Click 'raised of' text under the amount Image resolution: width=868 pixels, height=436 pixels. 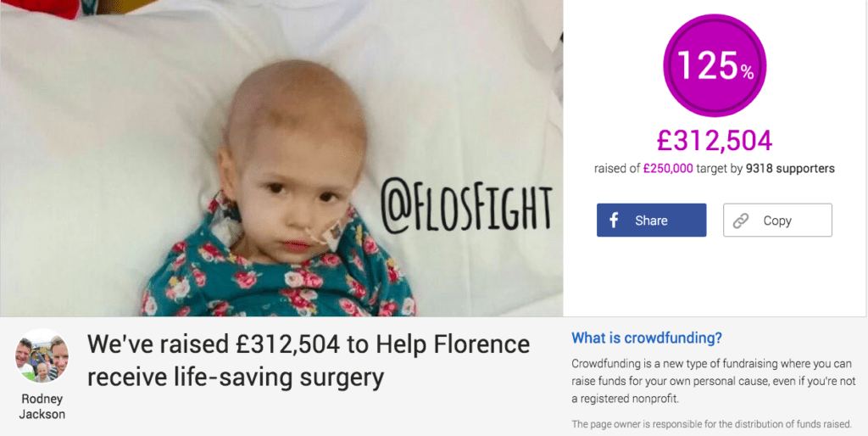617,169
